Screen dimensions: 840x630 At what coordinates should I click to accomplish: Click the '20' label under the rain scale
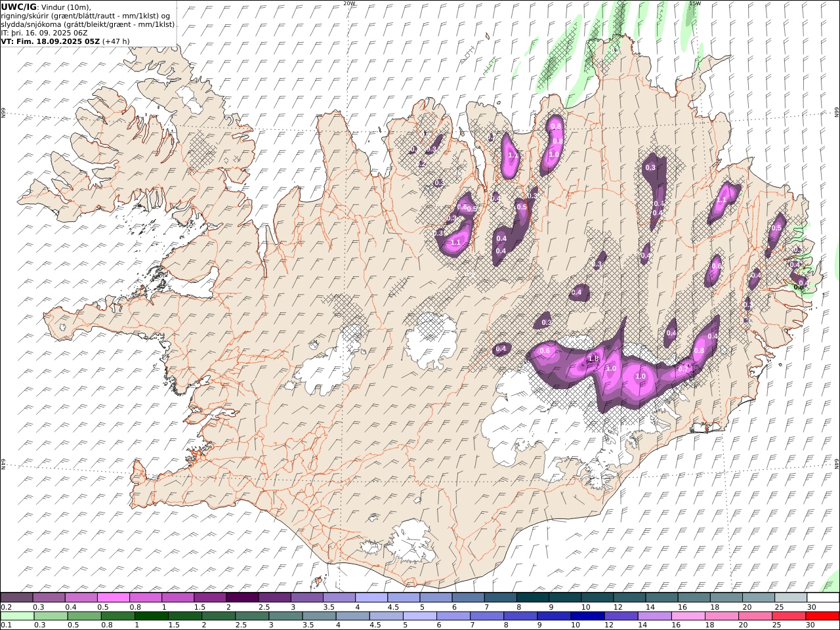(743, 625)
